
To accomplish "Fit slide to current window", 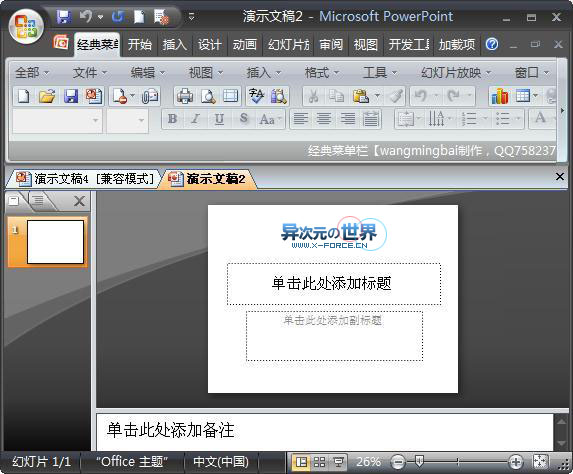I will pos(540,462).
